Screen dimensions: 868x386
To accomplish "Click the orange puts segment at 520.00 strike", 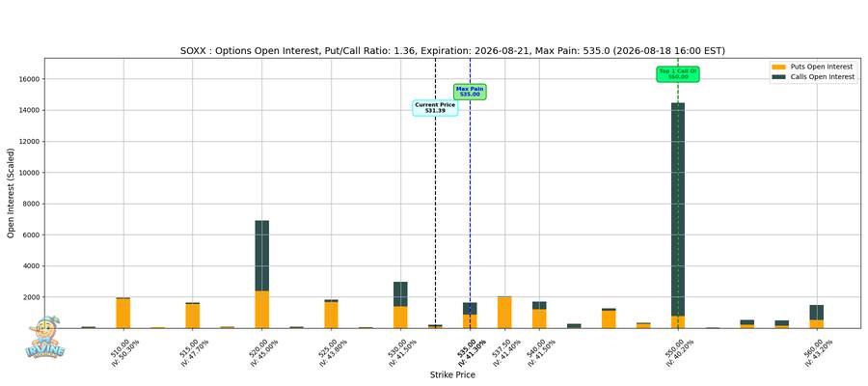I will coord(261,309).
